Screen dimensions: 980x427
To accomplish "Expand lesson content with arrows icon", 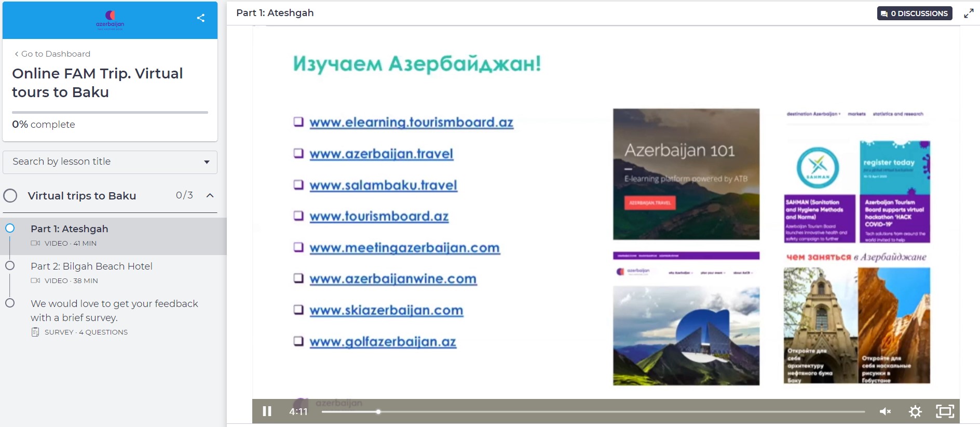I will [x=969, y=14].
